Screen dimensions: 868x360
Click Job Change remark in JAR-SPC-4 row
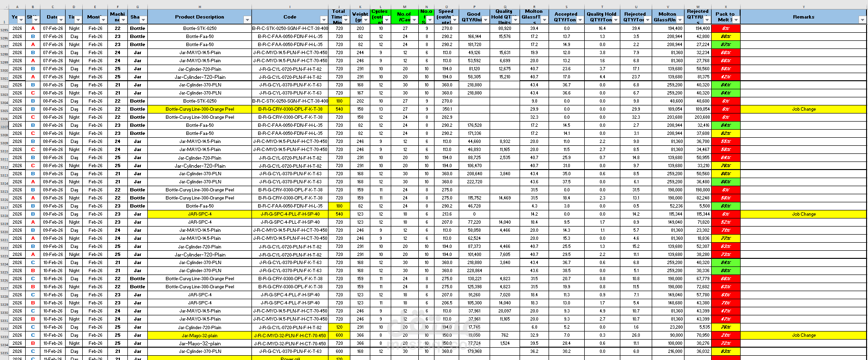804,214
